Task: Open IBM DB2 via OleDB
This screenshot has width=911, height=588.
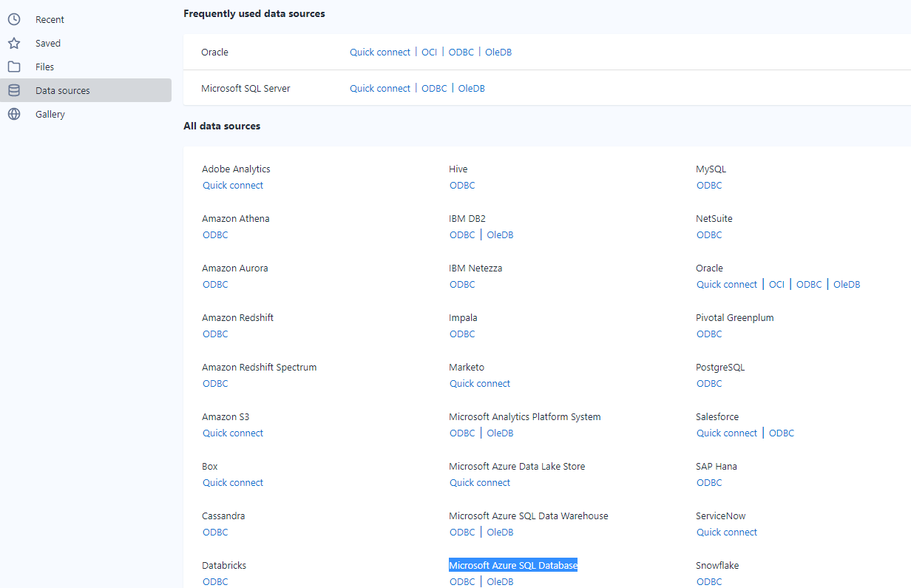Action: click(500, 234)
